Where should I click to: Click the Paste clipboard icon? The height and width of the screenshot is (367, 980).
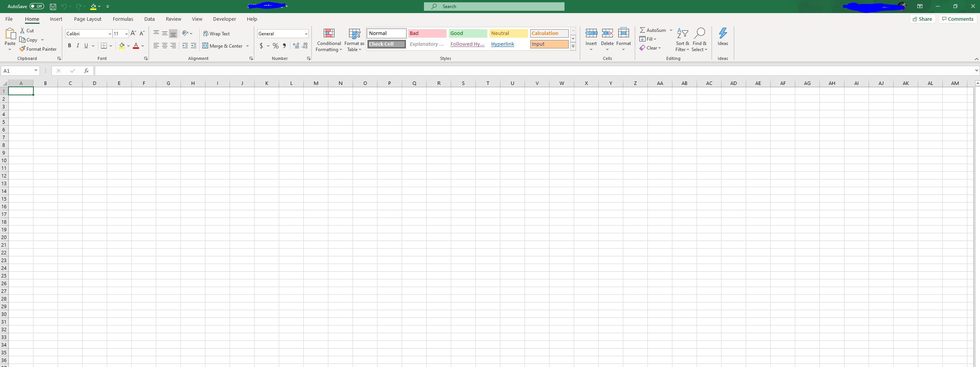pyautogui.click(x=10, y=34)
